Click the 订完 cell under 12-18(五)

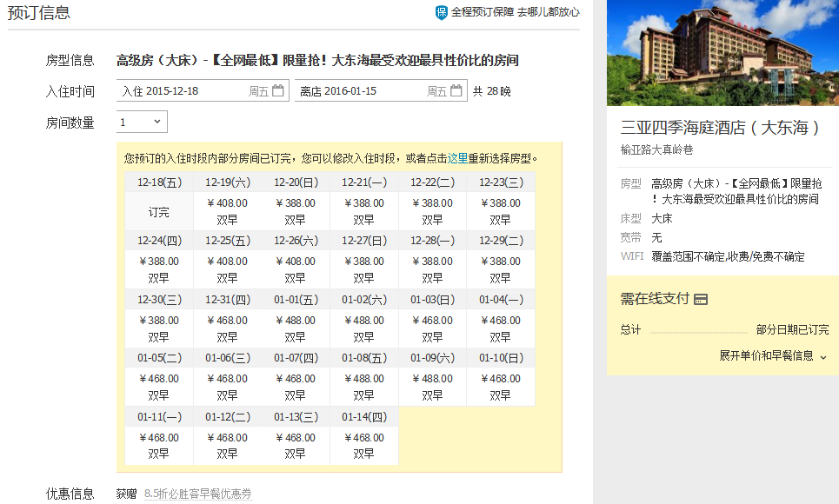pos(159,212)
